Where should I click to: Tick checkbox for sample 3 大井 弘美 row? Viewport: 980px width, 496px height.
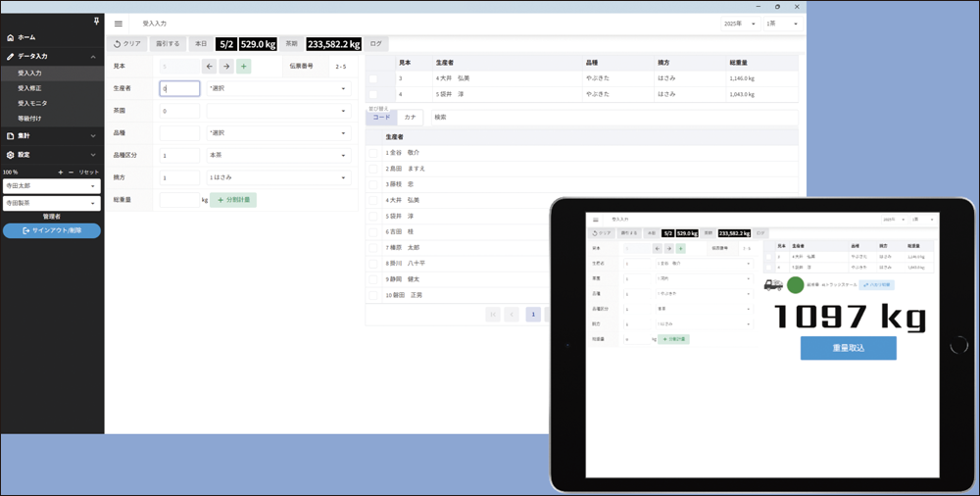point(372,78)
